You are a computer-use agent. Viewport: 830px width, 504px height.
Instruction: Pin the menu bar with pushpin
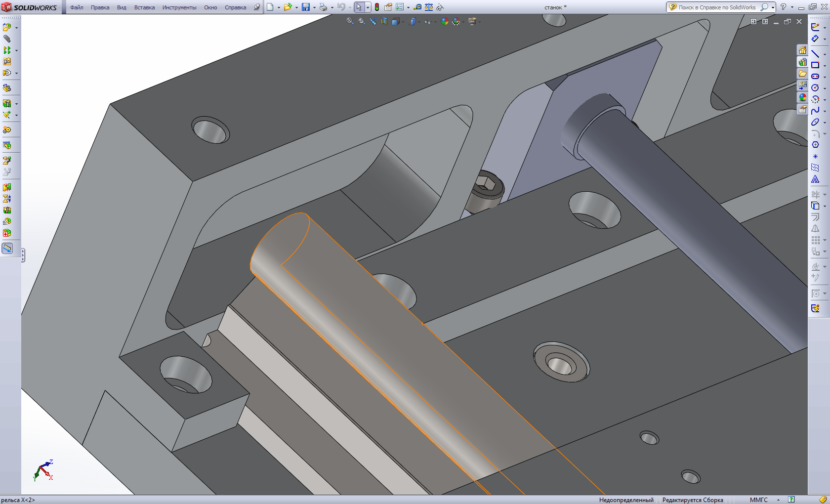[x=257, y=7]
